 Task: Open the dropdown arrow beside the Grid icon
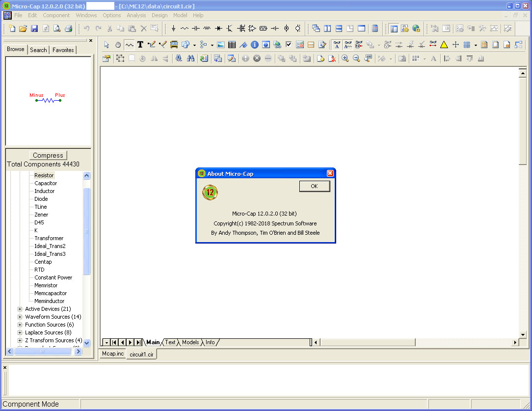click(476, 45)
